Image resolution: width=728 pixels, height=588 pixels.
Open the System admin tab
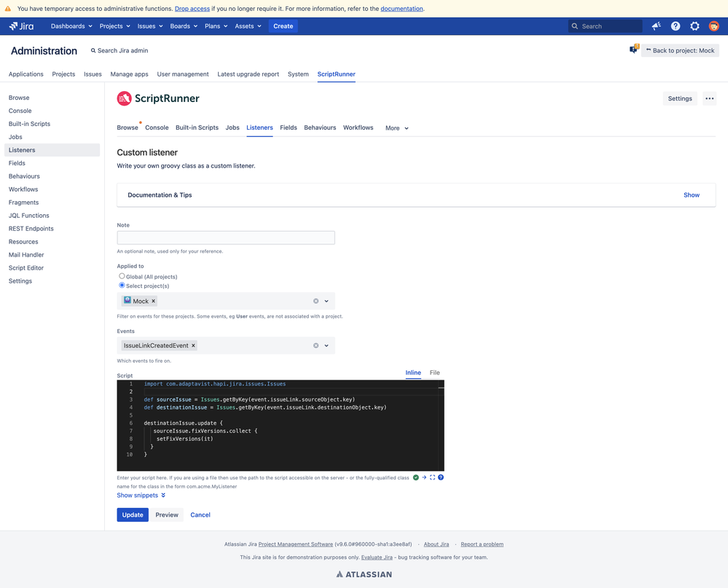[x=298, y=74]
